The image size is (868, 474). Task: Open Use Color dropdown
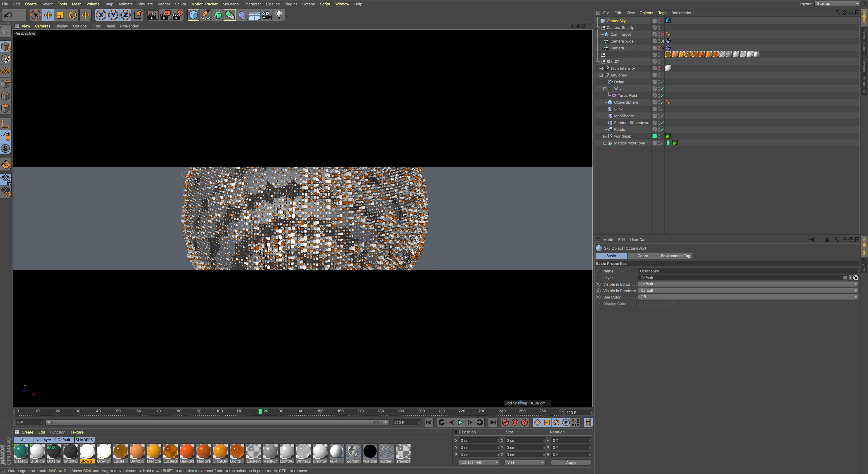point(748,297)
